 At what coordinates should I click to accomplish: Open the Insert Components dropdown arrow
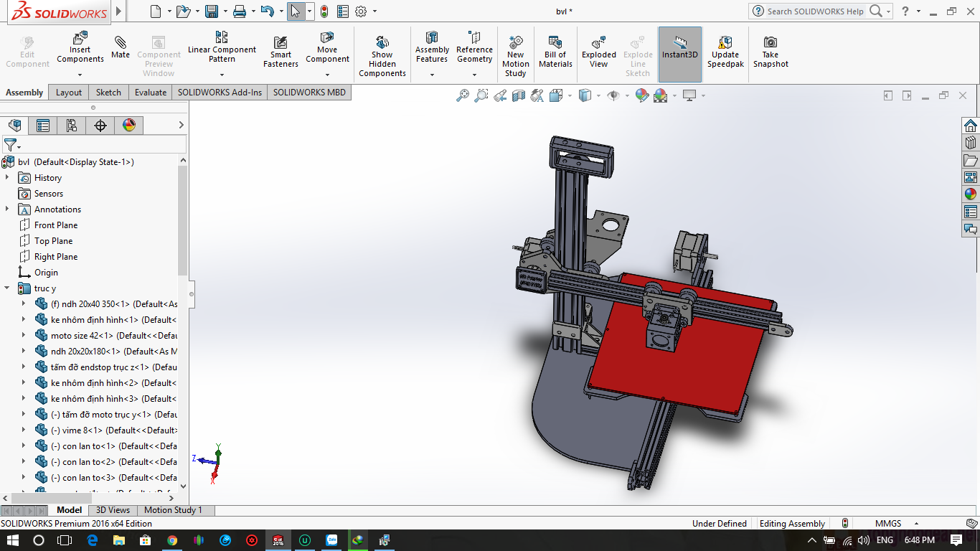[x=80, y=75]
